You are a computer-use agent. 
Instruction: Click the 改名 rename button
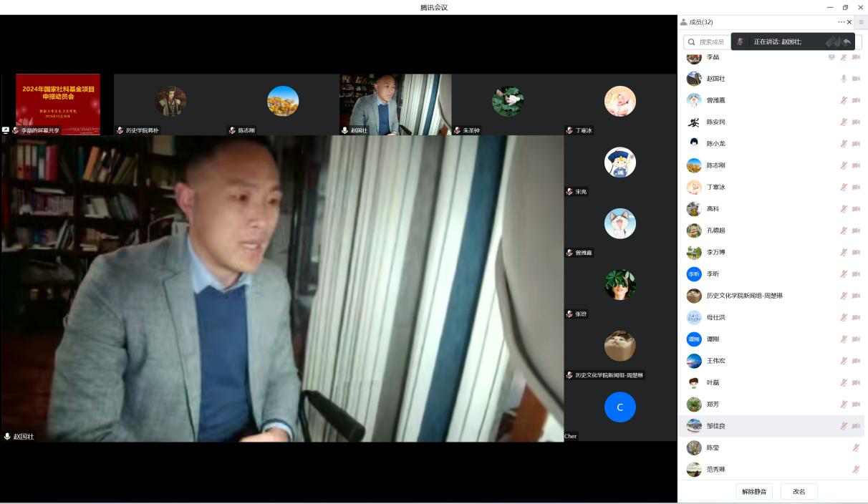[x=799, y=492]
